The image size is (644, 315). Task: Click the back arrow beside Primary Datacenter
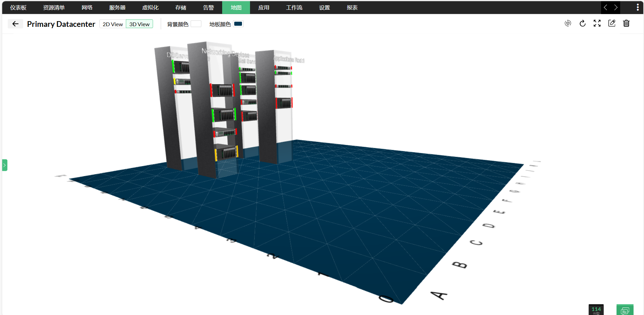[x=15, y=24]
